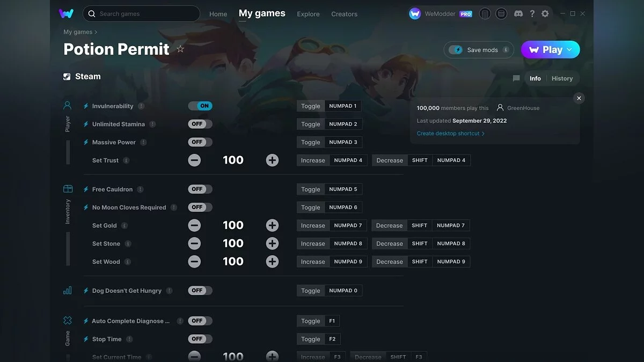The image size is (644, 362).
Task: Click the My games breadcrumb link
Action: [x=78, y=32]
